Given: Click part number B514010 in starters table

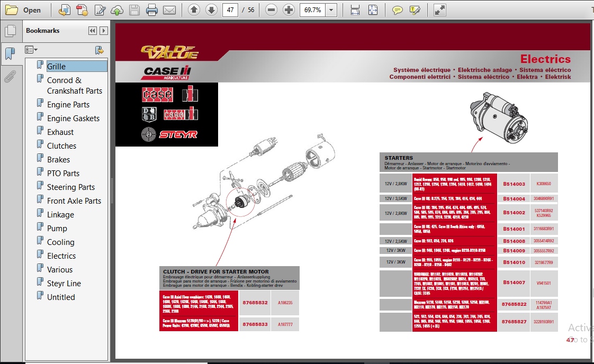Looking at the screenshot, I should pos(514,262).
